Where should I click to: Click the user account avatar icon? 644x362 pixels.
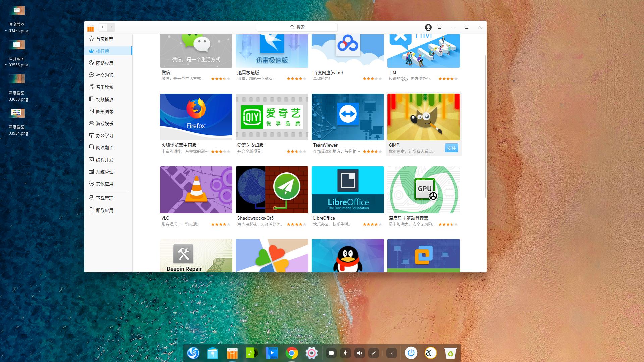(x=428, y=27)
